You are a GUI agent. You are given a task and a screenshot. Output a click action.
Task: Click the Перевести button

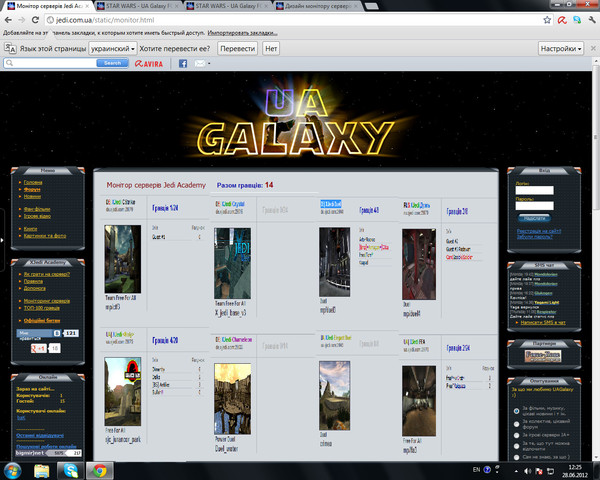click(x=238, y=49)
